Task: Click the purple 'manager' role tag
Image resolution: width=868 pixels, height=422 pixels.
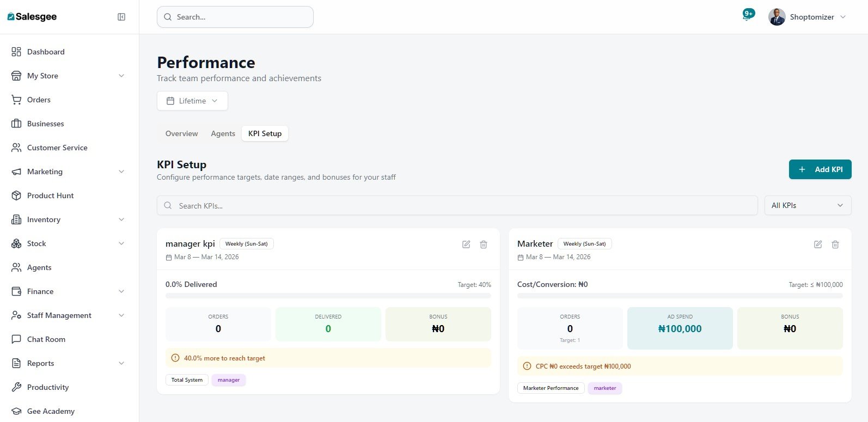Action: pyautogui.click(x=229, y=380)
